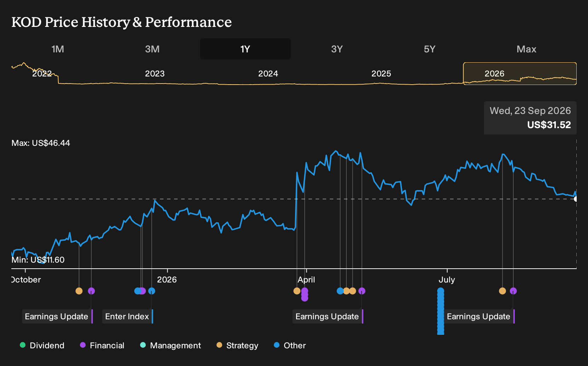Open the Enter Index event label

[128, 316]
